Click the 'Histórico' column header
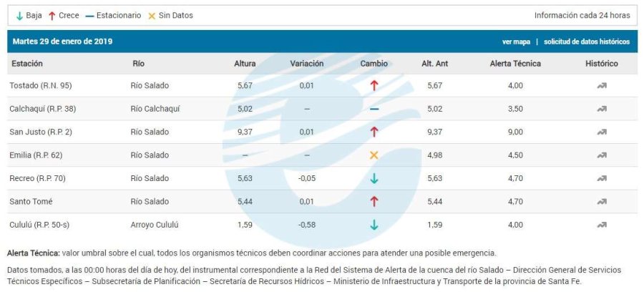Screen dimensions: 644x292 pyautogui.click(x=601, y=64)
